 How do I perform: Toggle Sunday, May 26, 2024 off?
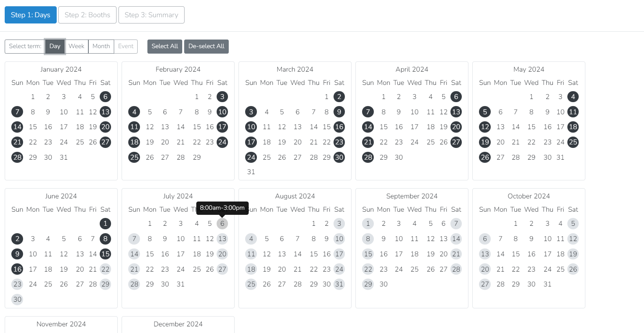(x=485, y=157)
